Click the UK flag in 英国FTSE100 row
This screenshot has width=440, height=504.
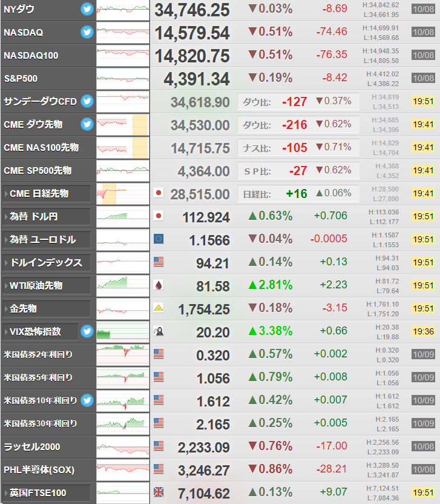pos(159,492)
